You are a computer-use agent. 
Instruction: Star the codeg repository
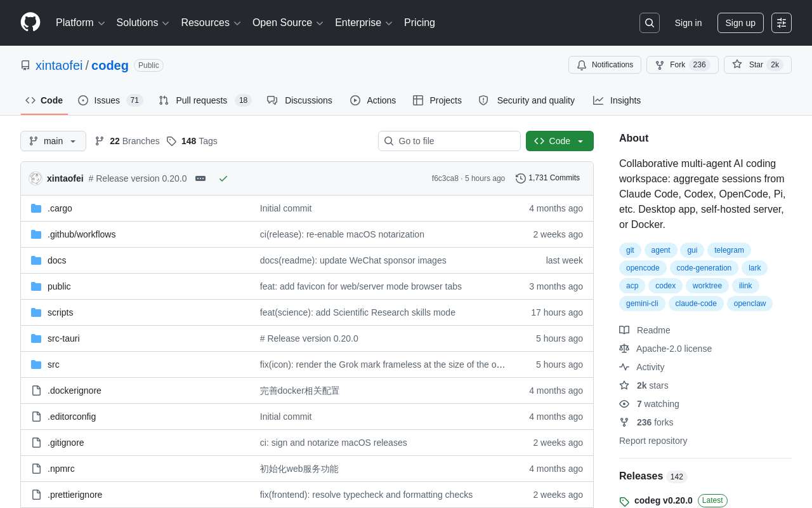[757, 65]
